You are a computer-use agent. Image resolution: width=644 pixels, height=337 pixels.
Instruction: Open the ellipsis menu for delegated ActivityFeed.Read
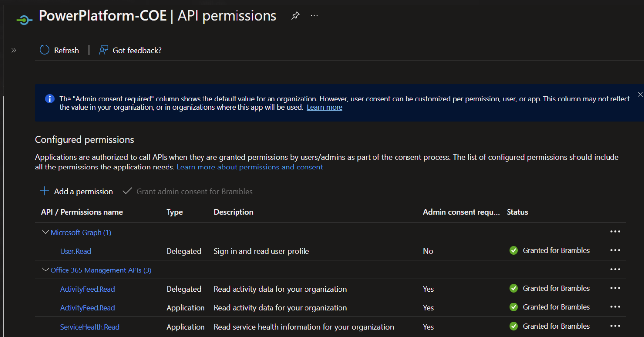[x=615, y=288]
